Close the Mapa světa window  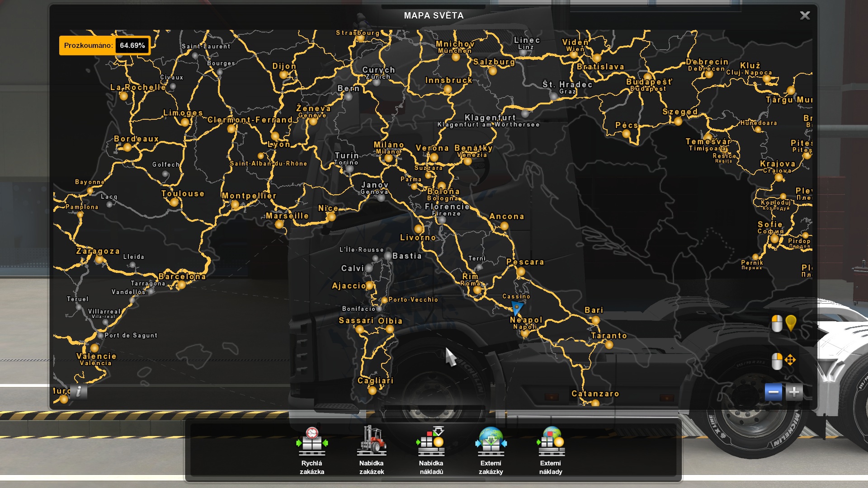pyautogui.click(x=805, y=15)
